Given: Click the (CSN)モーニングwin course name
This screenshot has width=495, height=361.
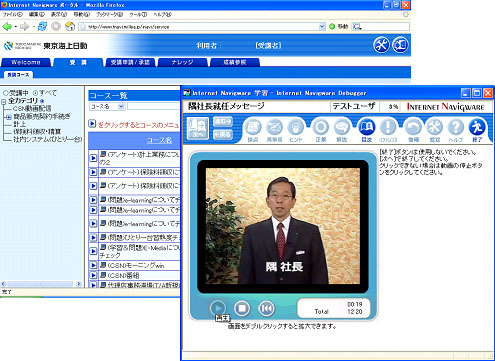Looking at the screenshot, I should pyautogui.click(x=136, y=266).
